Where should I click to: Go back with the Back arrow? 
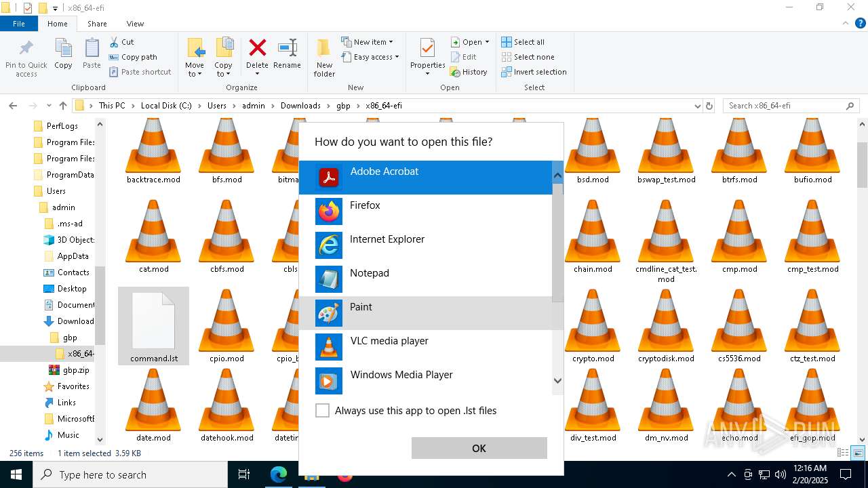point(13,106)
